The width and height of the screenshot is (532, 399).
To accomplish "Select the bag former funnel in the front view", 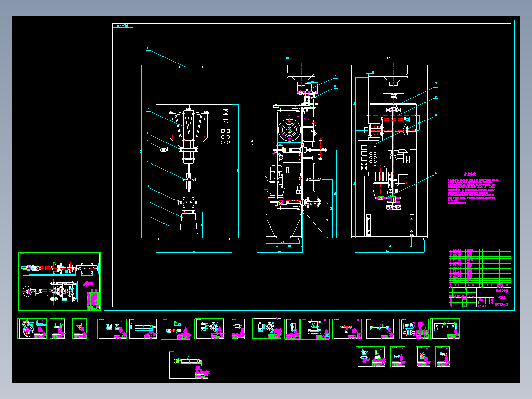I will pyautogui.click(x=189, y=124).
